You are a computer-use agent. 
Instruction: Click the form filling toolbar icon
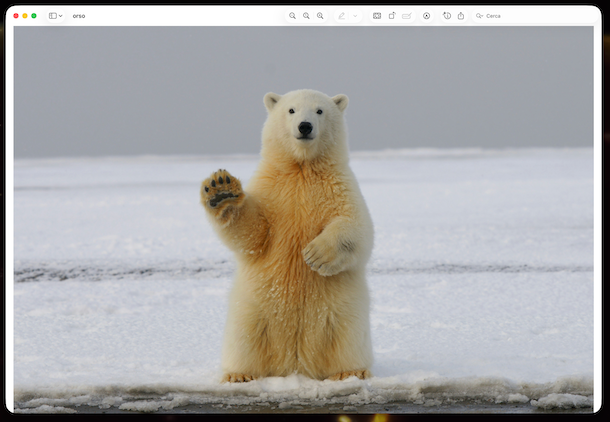tap(407, 16)
